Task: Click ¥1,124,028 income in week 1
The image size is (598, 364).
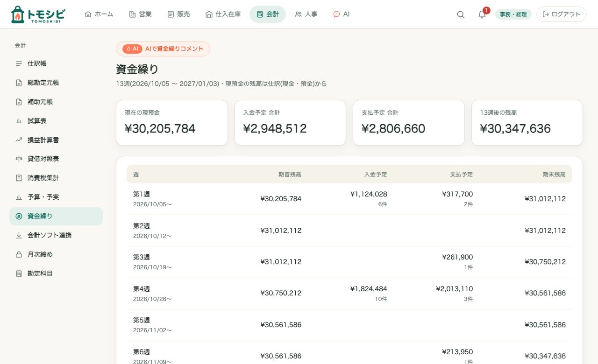Action: pyautogui.click(x=369, y=194)
